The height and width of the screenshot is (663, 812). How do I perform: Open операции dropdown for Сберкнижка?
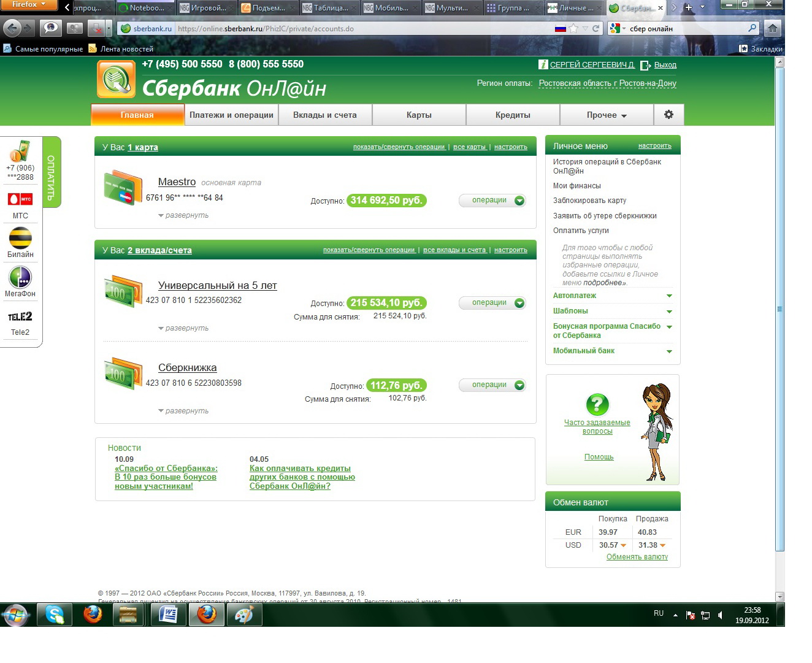[x=492, y=385]
